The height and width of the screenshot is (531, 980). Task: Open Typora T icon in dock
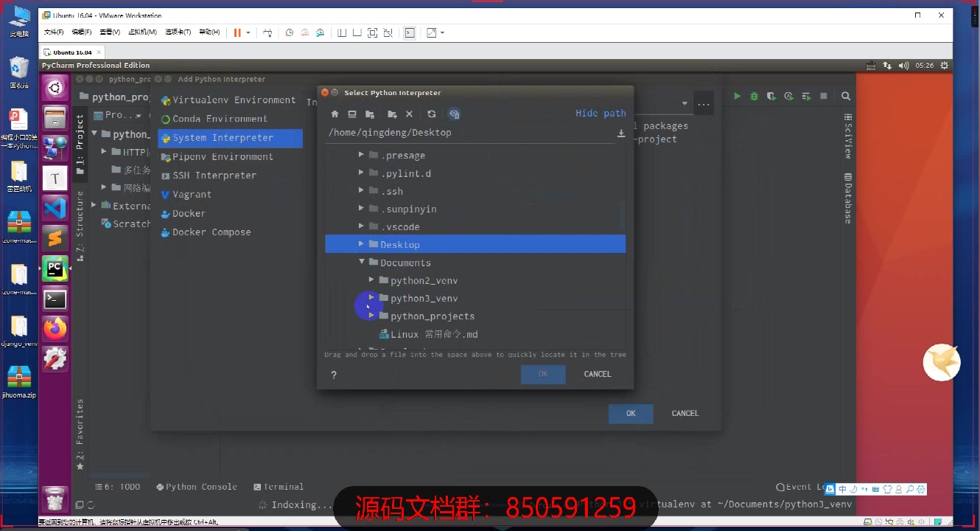tap(55, 178)
